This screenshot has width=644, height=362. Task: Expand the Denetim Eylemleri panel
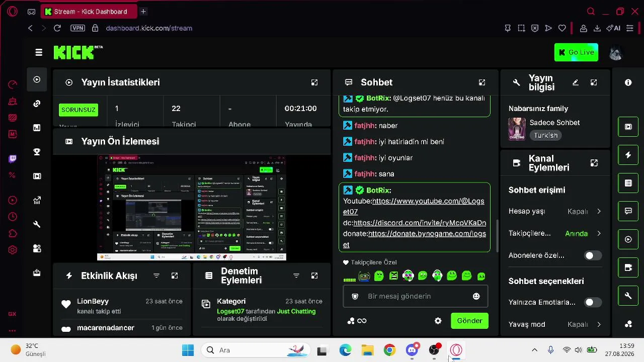pos(314,276)
